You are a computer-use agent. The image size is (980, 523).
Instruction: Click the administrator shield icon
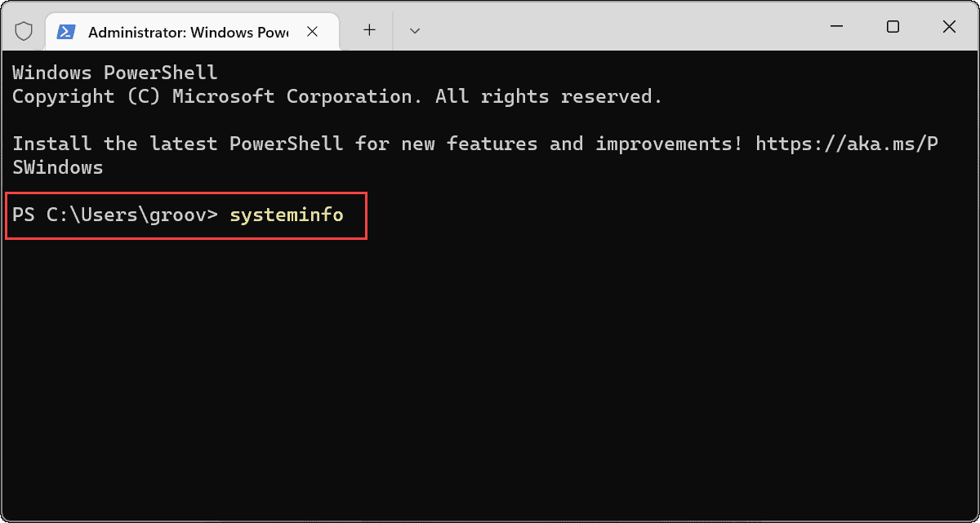(x=24, y=30)
